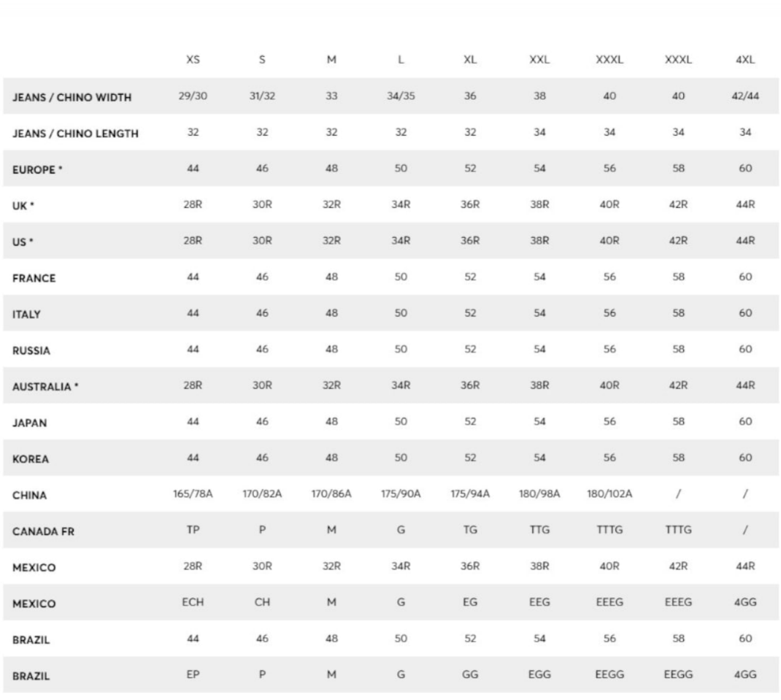781x700 pixels.
Task: Select the 42/44 jeans width cell
Action: tap(745, 96)
